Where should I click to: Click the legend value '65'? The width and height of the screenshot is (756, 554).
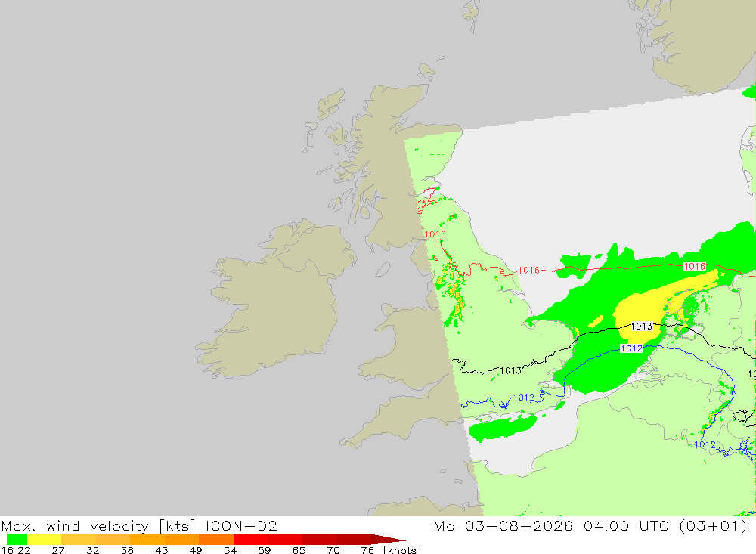coord(299,550)
